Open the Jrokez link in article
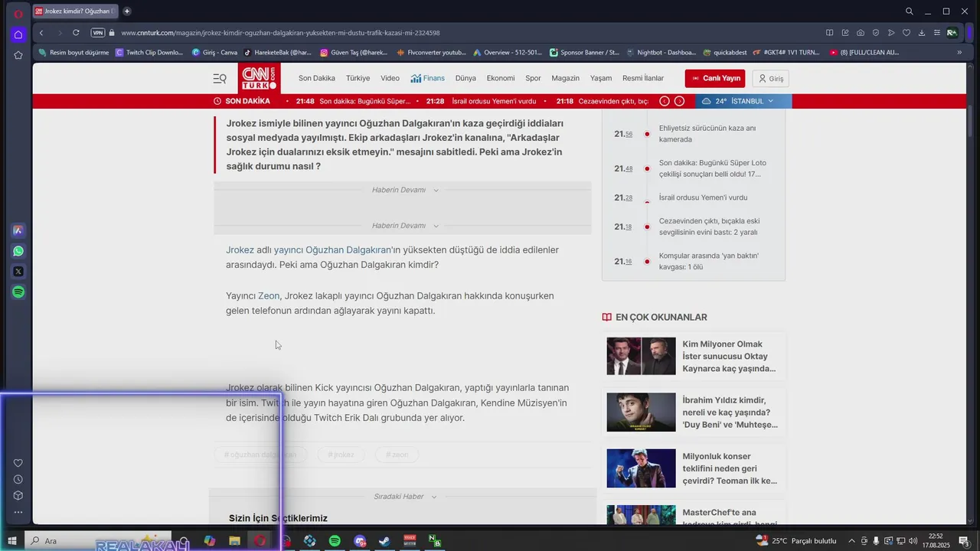Image resolution: width=980 pixels, height=551 pixels. [x=240, y=249]
